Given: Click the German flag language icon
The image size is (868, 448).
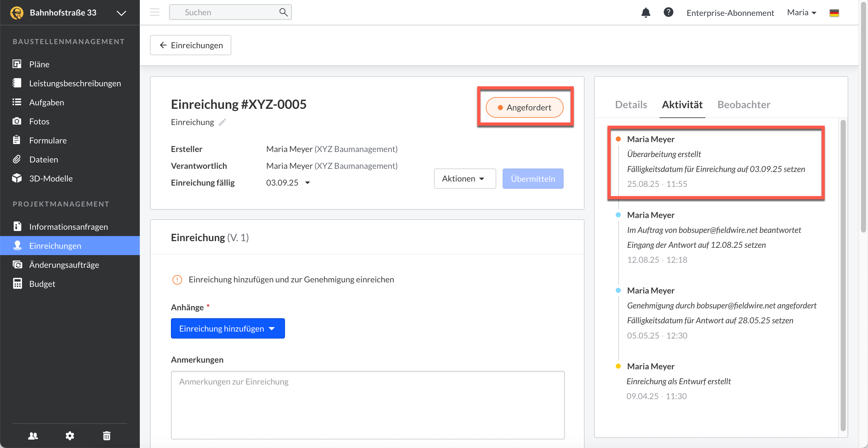Looking at the screenshot, I should coord(834,13).
